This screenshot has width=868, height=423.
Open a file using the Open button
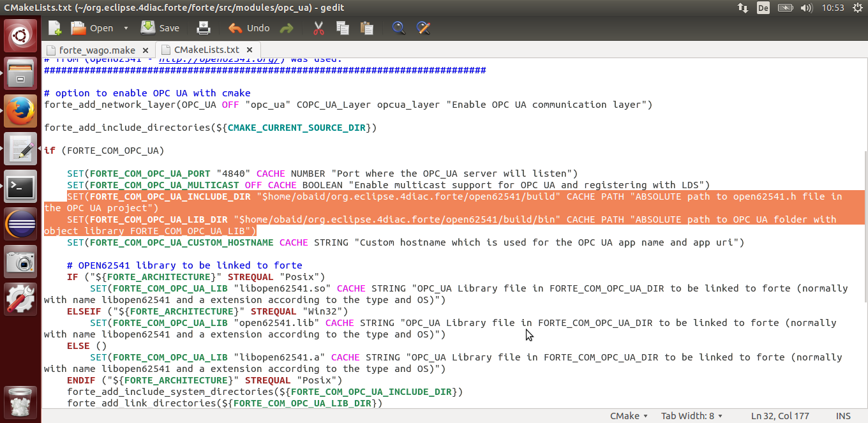coord(93,28)
